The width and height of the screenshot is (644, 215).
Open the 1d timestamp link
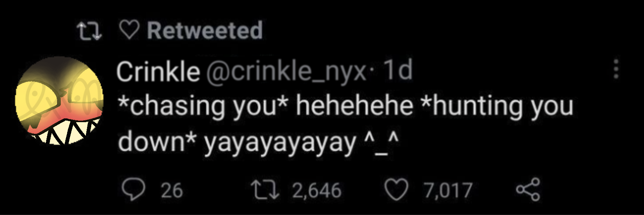[398, 70]
